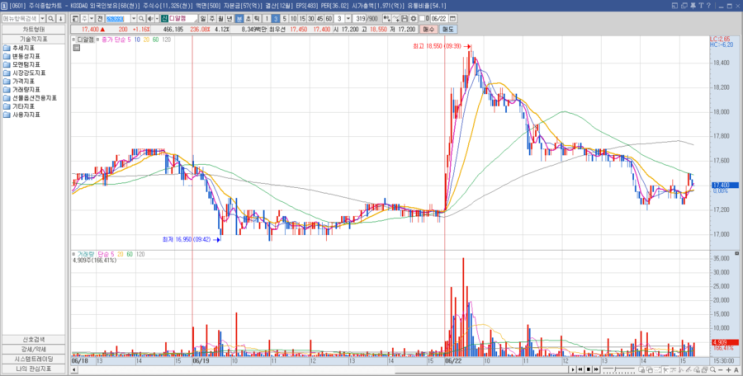Screen dimensions: 743x376
Task: Expand the 추세지표 folder
Action: (24, 48)
